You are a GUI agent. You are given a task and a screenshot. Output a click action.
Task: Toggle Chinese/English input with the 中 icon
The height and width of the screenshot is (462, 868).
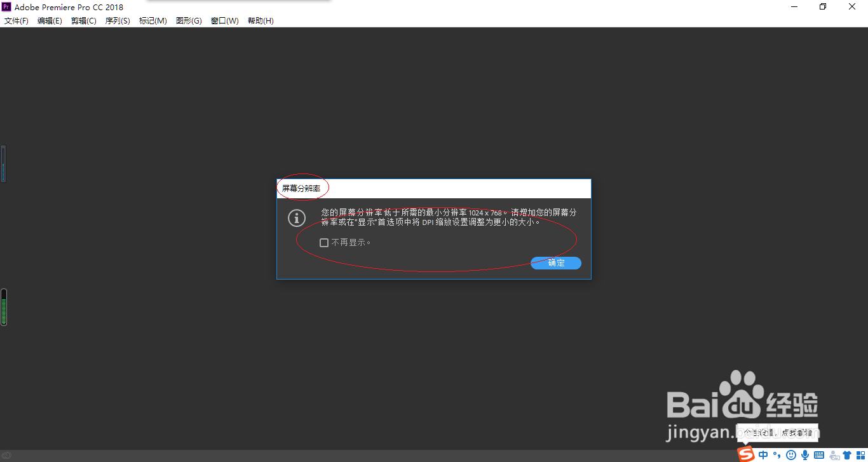click(x=763, y=454)
